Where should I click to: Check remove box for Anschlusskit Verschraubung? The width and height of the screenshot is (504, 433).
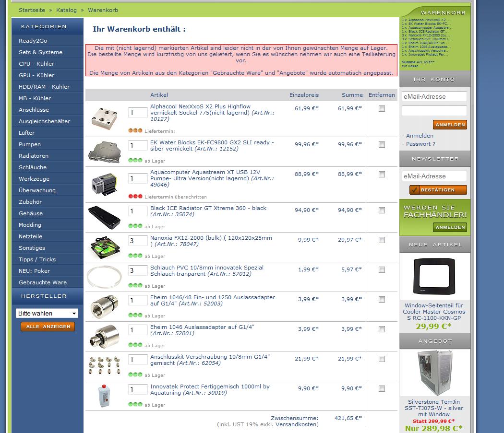tap(382, 359)
